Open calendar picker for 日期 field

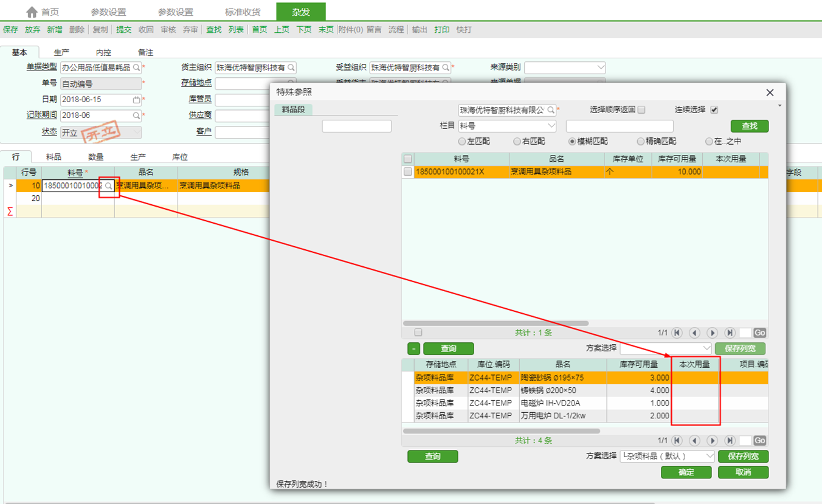pos(136,100)
